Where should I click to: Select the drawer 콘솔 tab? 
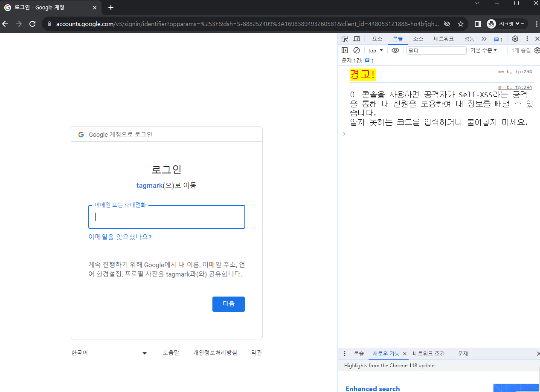pos(359,354)
